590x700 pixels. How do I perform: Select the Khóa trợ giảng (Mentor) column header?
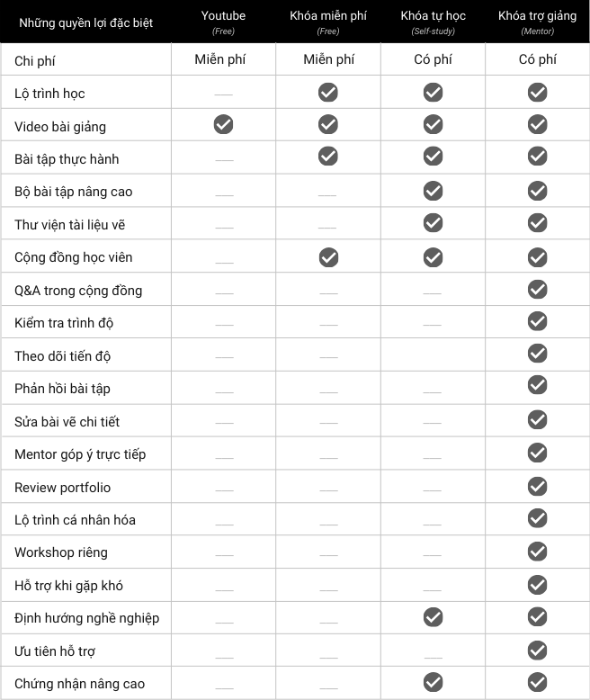537,22
